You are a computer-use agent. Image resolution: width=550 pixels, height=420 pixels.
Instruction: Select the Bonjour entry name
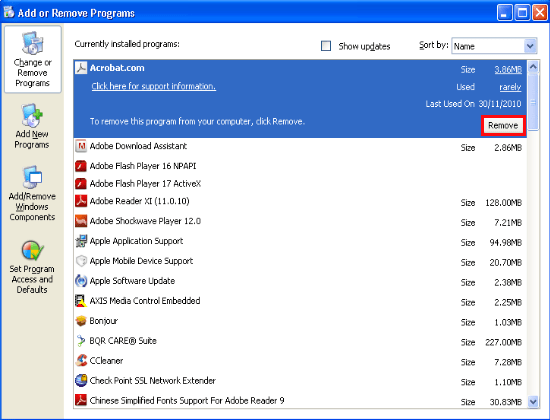click(x=103, y=321)
